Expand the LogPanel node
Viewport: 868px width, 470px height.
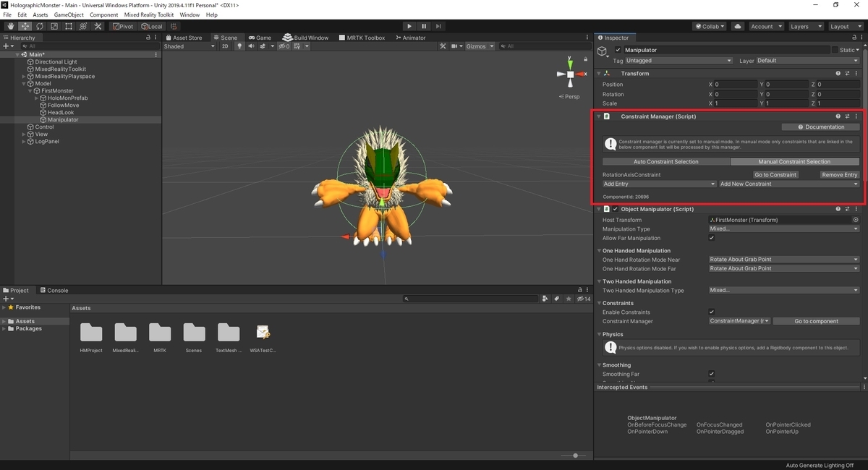[24, 142]
